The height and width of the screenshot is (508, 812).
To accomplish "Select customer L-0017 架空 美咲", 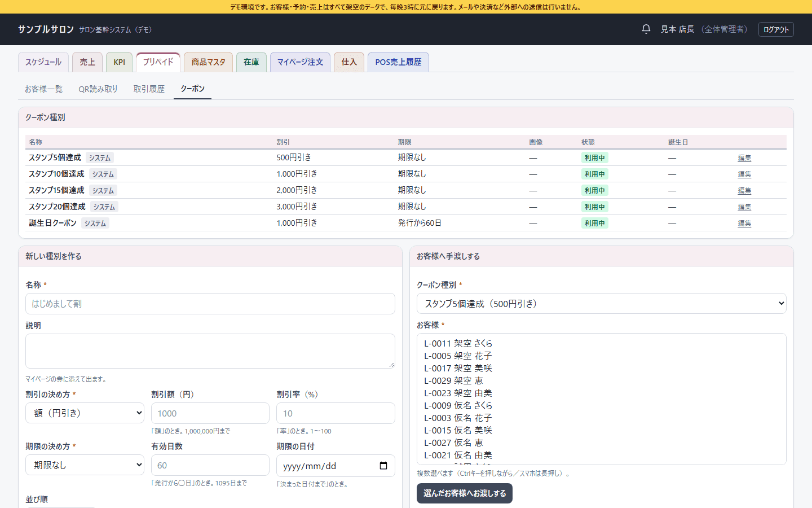I will pyautogui.click(x=601, y=368).
